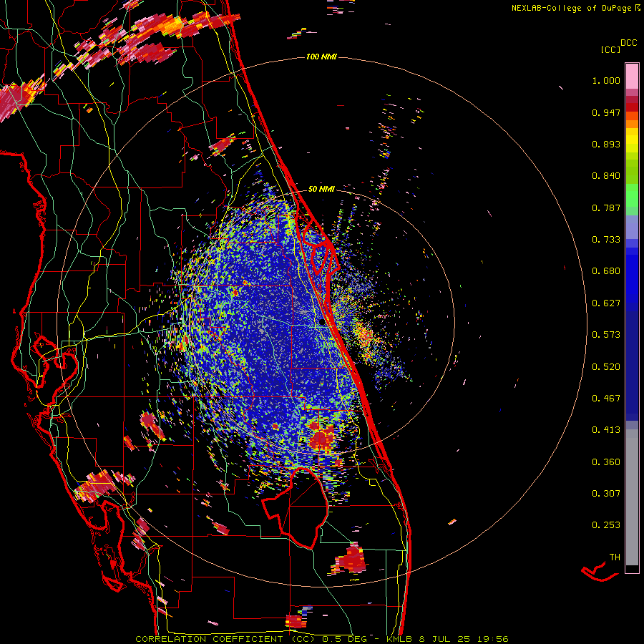This screenshot has height=644, width=644.
Task: Pick the light pink swatch atop color bar
Action: 632,76
